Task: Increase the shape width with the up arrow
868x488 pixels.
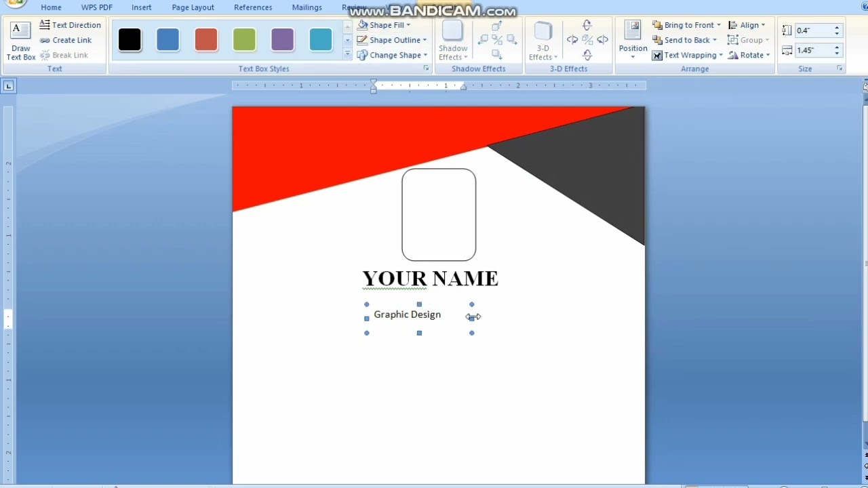Action: point(837,47)
